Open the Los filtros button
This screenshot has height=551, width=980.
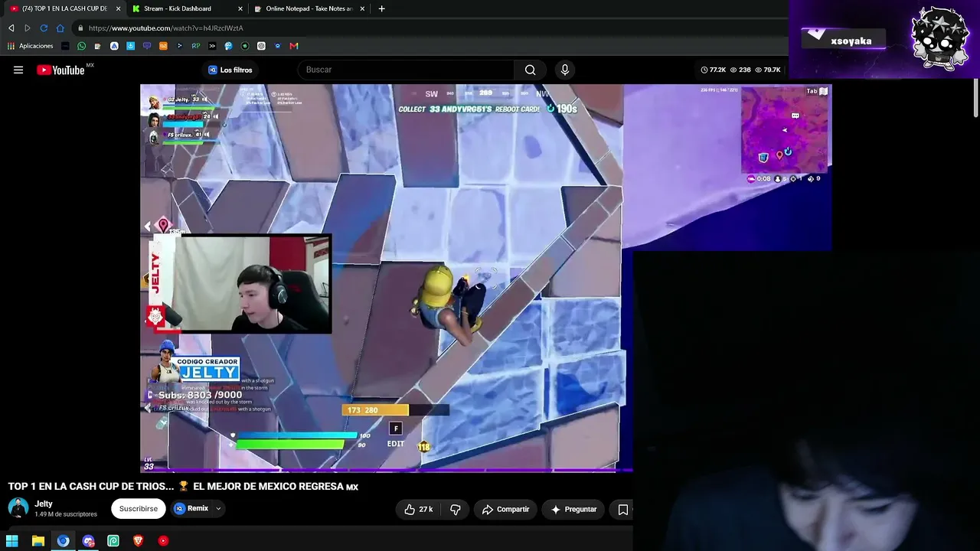click(x=230, y=70)
